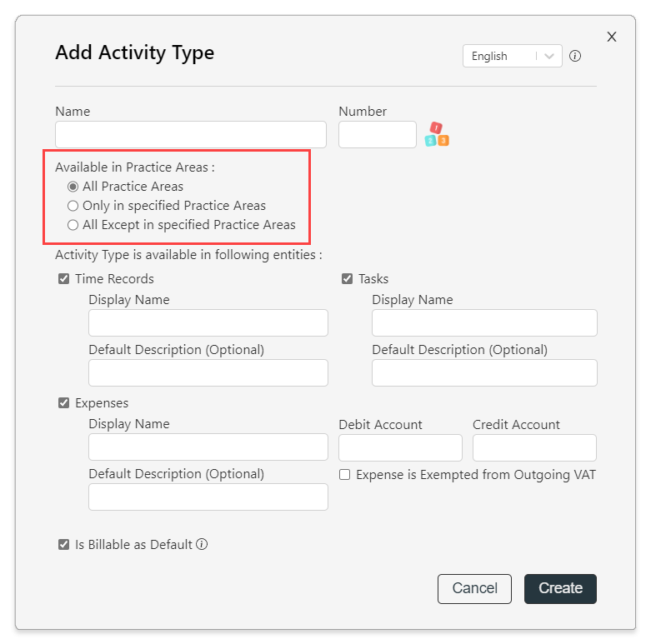Toggle the Expenses checkbox
Image resolution: width=651 pixels, height=644 pixels.
[64, 402]
